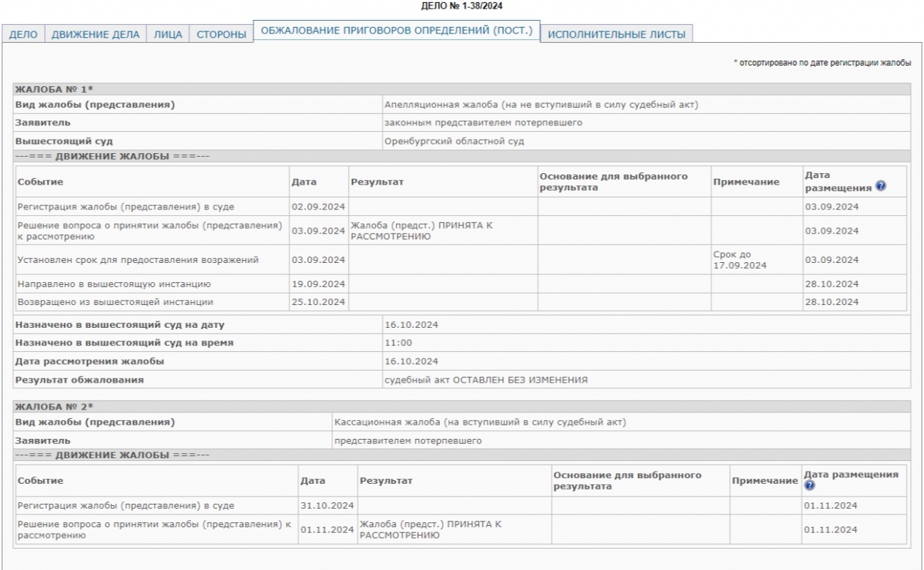
Task: Click the Оренбургский областной суд value
Action: [454, 141]
